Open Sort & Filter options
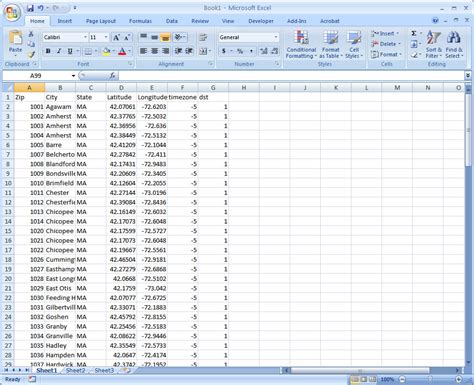The image size is (474, 385). coord(433,44)
